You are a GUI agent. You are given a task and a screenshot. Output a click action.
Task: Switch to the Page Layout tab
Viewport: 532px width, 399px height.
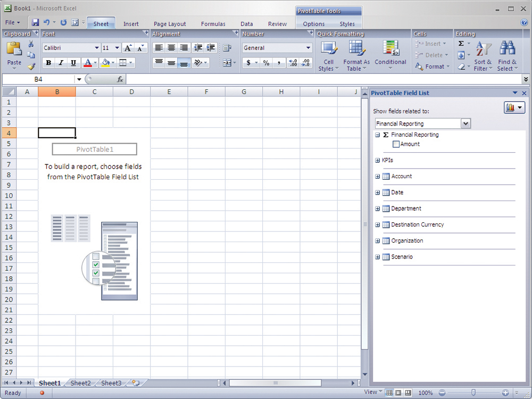(170, 24)
